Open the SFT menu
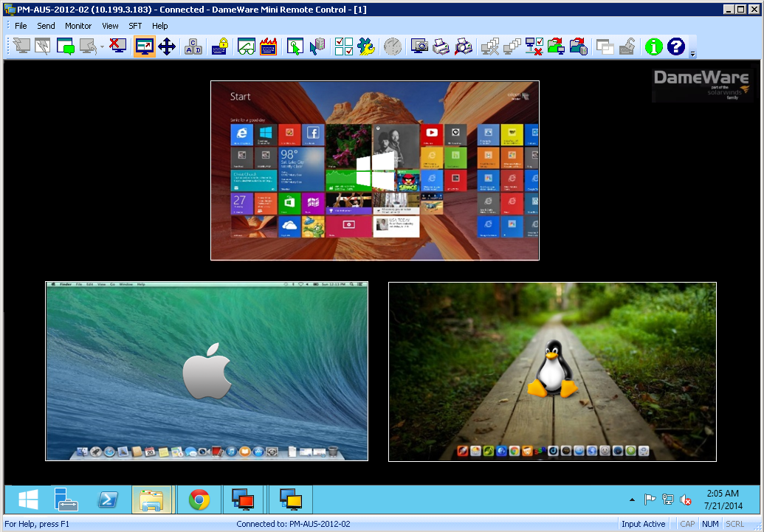Viewport: 764px width, 532px height. tap(136, 26)
